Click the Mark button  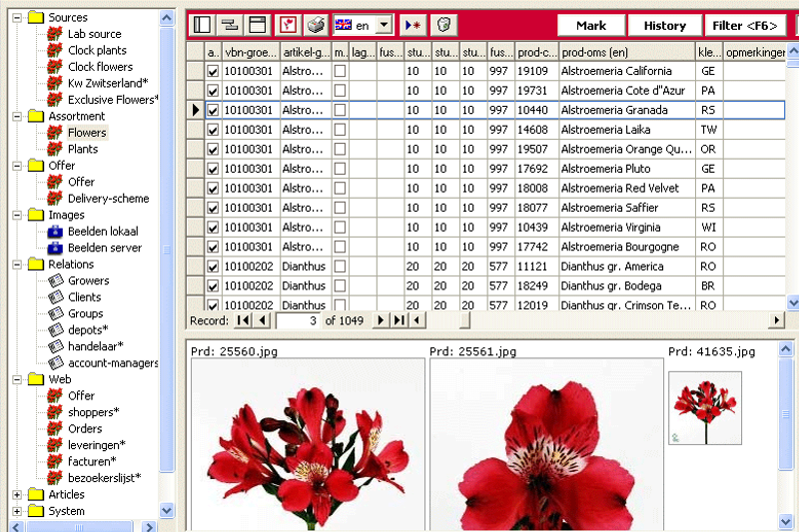pos(591,26)
